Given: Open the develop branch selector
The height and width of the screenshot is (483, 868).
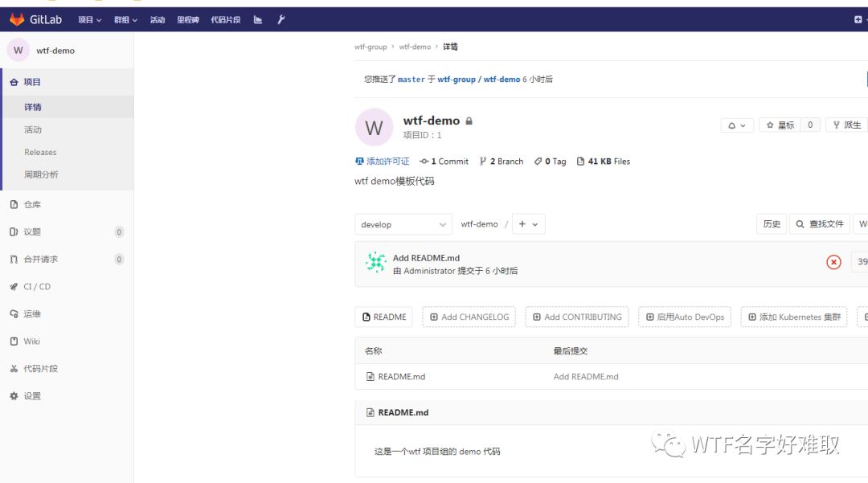Looking at the screenshot, I should click(403, 225).
